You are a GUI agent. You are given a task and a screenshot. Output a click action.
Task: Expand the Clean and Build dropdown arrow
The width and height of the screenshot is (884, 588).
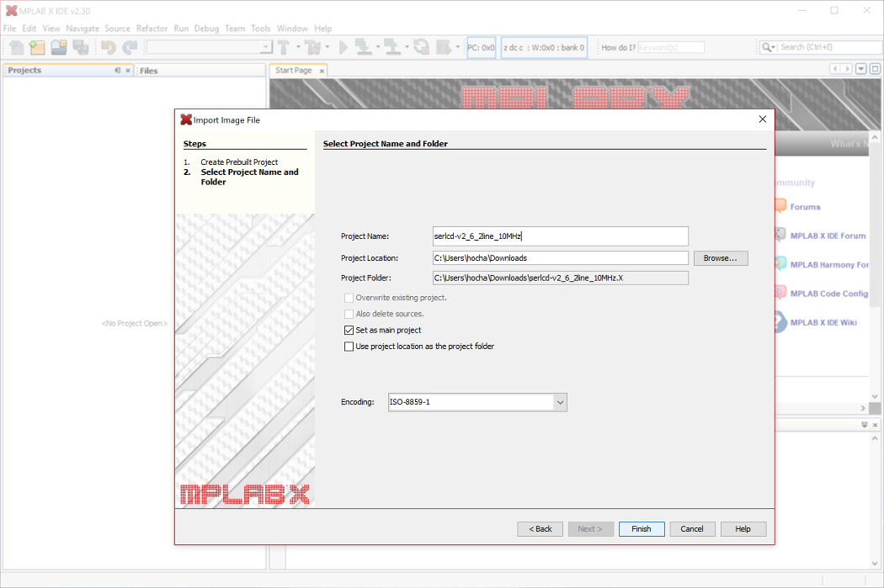click(327, 47)
